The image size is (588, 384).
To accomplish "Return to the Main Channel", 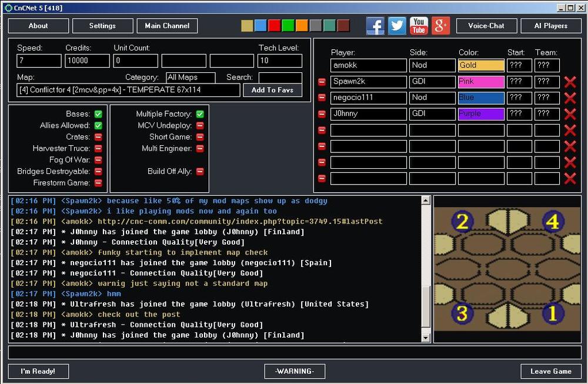I will pos(167,26).
